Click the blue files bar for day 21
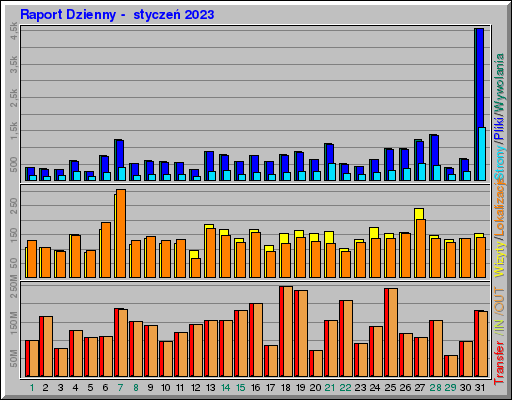This screenshot has width=512, height=400. tap(330, 154)
